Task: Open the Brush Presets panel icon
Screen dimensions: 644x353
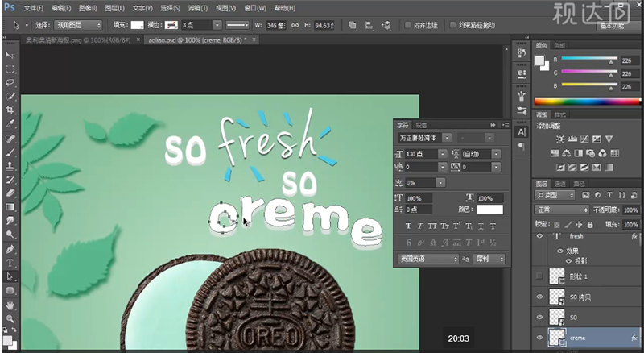Action: point(522,110)
